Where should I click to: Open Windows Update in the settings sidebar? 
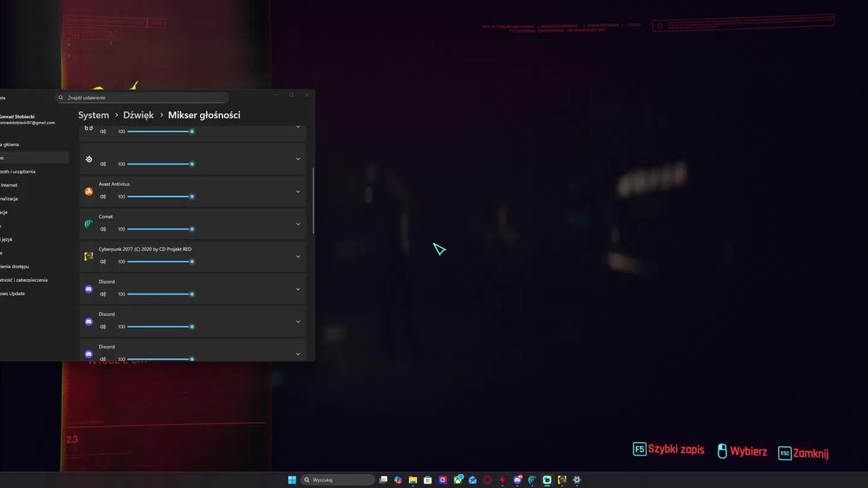click(12, 293)
